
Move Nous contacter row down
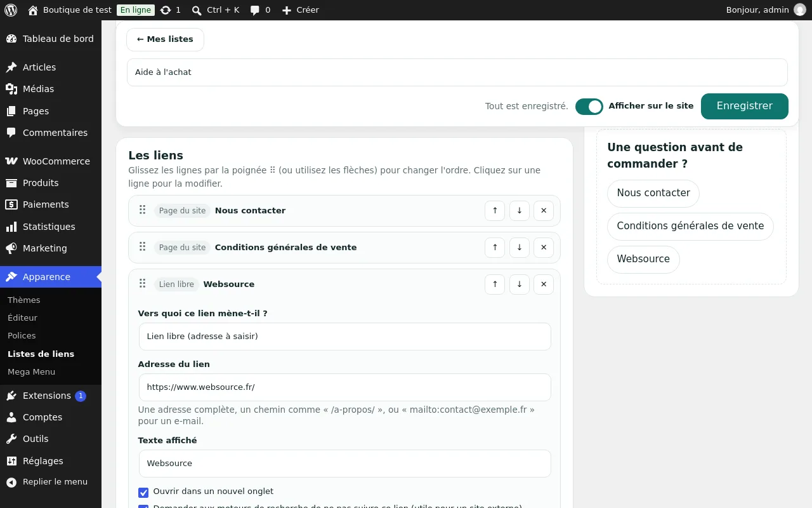[520, 211]
